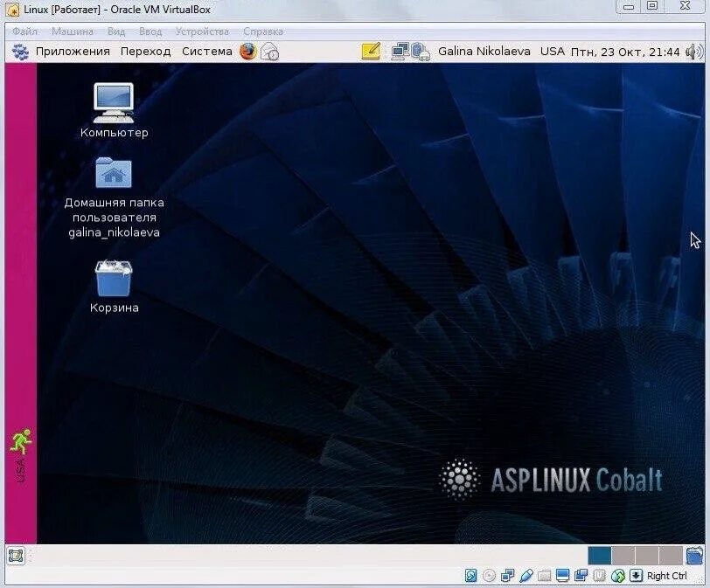Select the Домашняя папка home folder icon
The width and height of the screenshot is (710, 588).
[114, 172]
